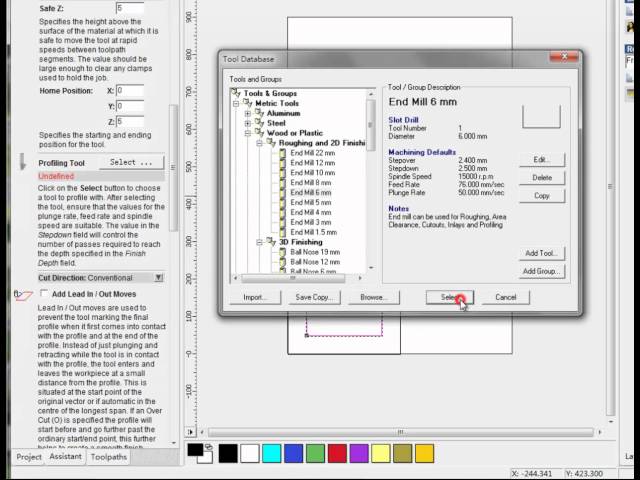This screenshot has width=640, height=480.
Task: Select End Mill 5 mm tool
Action: pos(311,202)
